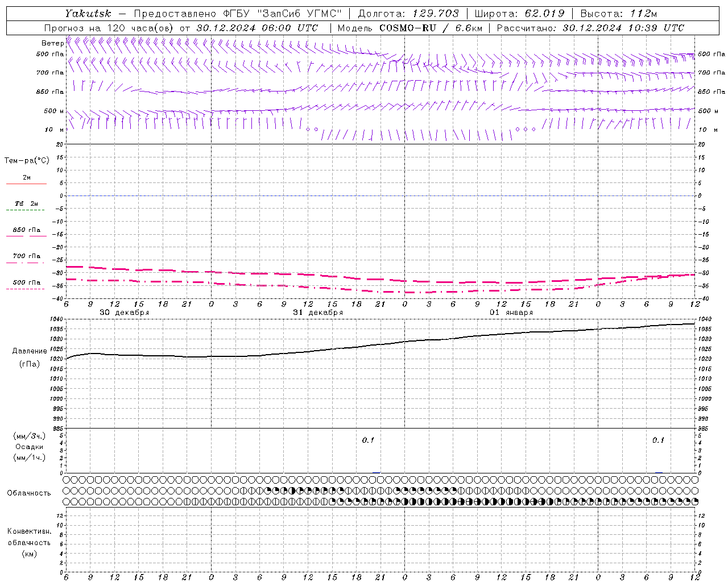
Task: Click the forecast start 30.12.2024 06:00 UTC
Action: pyautogui.click(x=257, y=28)
